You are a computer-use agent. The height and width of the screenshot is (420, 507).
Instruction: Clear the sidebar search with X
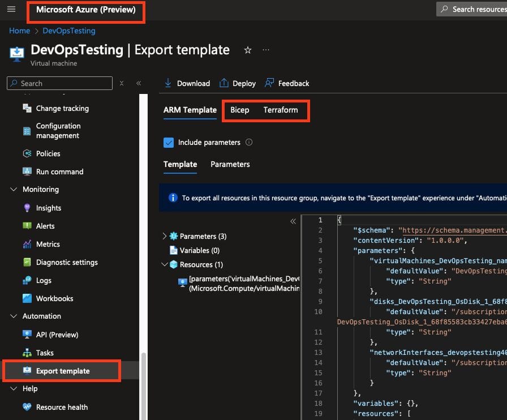(122, 83)
